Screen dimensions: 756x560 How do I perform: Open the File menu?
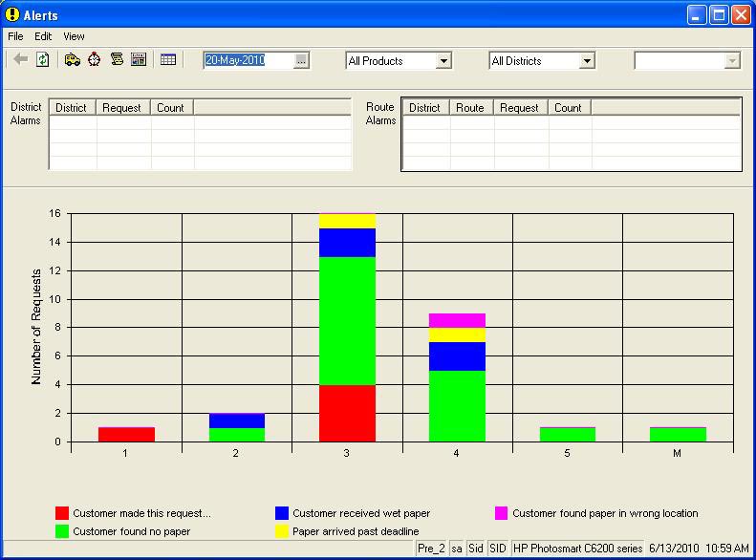pos(15,36)
